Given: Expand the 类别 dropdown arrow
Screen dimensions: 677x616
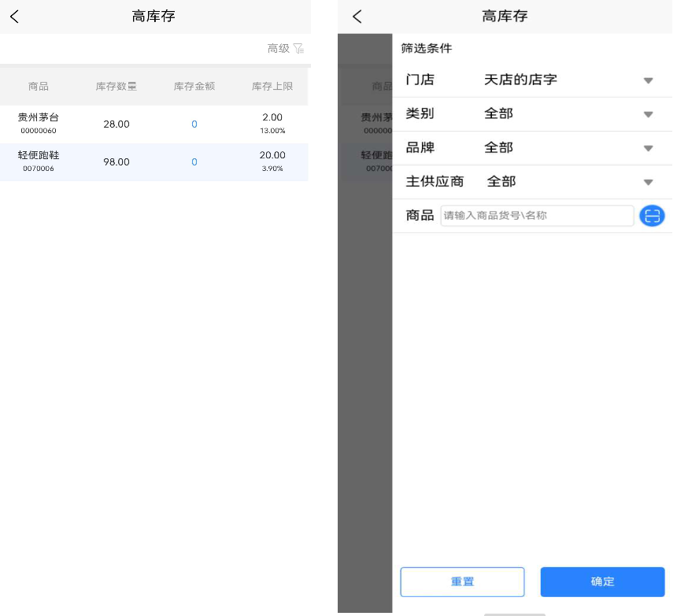Looking at the screenshot, I should [648, 114].
